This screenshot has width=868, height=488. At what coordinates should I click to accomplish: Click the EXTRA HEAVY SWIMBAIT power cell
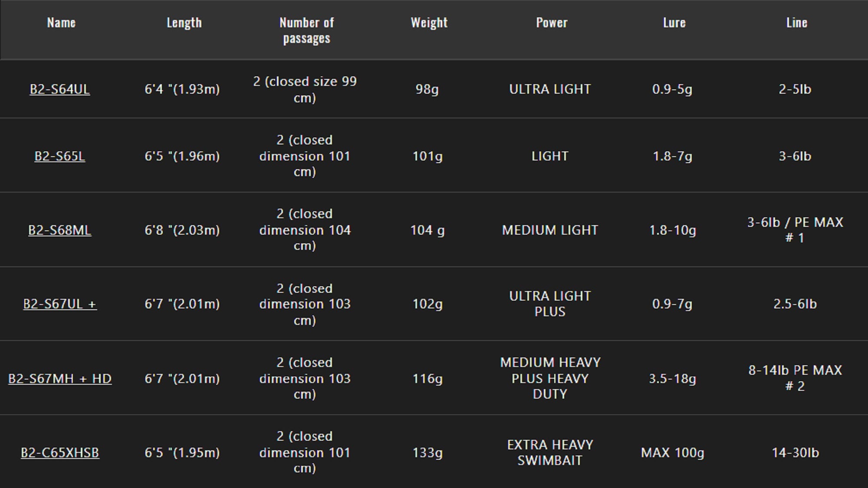550,452
